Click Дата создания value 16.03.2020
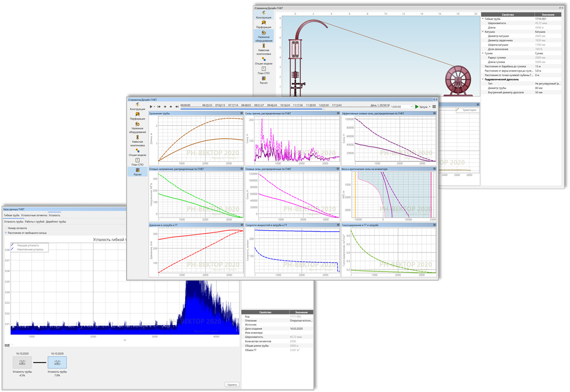This screenshot has height=392, width=570. click(296, 329)
